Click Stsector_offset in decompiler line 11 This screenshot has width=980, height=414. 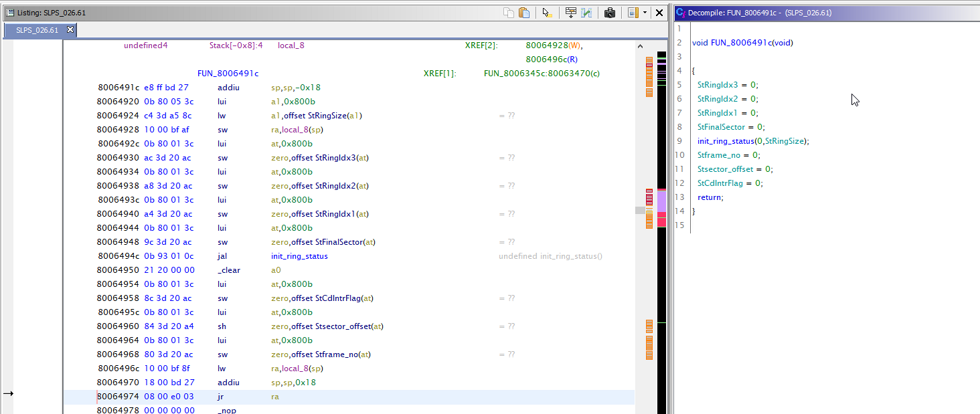pos(725,169)
